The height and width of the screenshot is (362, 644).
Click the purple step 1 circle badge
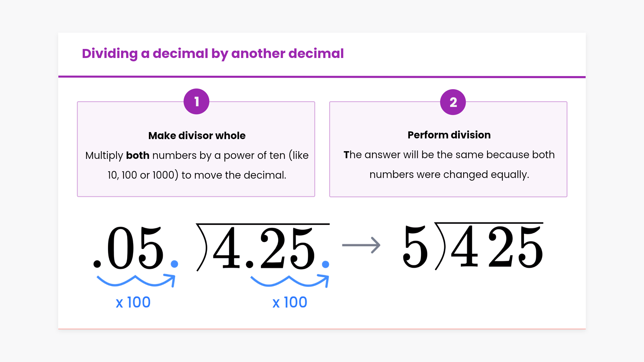pos(196,102)
